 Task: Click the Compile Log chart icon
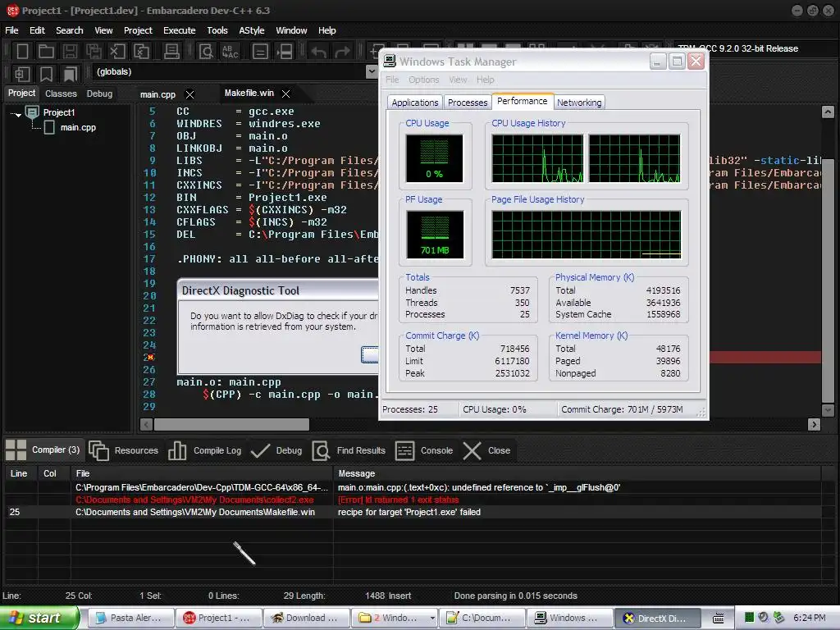[x=177, y=450]
